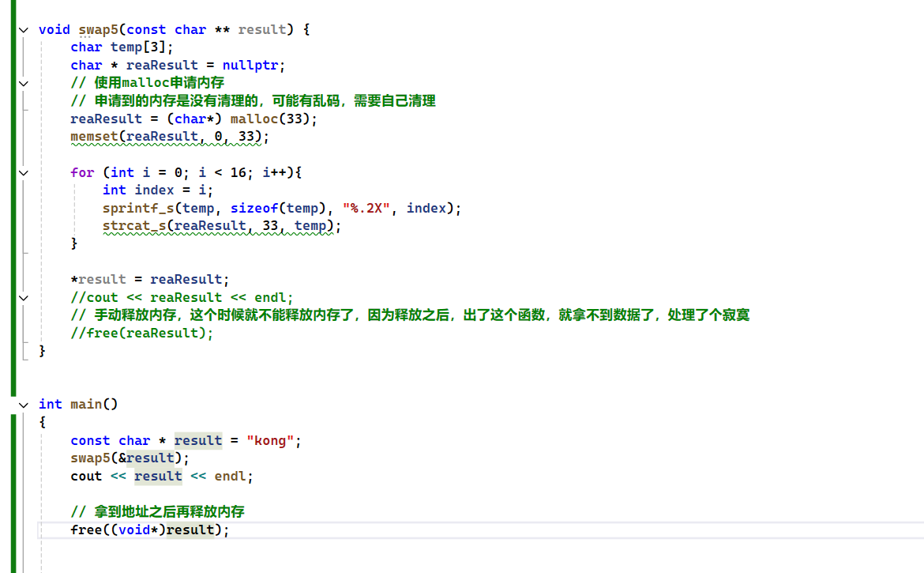924x573 pixels.
Task: Click the *result = reaResult assignment line
Action: point(149,279)
